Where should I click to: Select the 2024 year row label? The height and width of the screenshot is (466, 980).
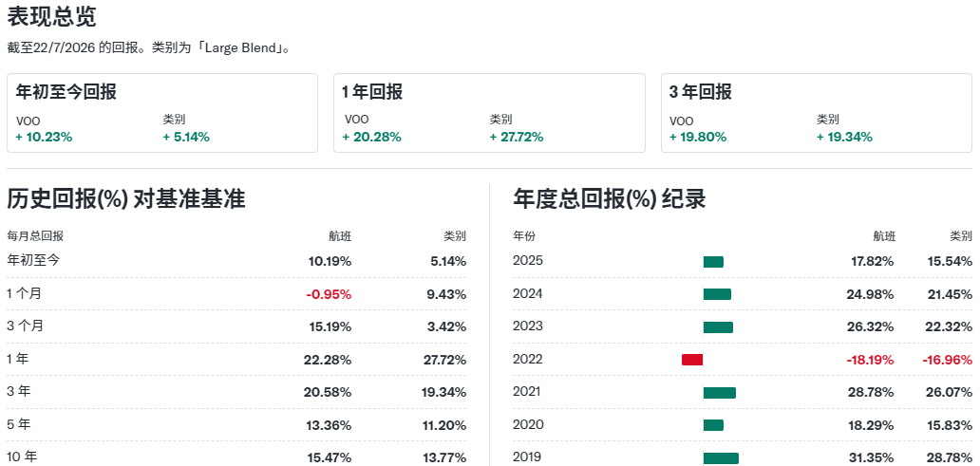[528, 293]
